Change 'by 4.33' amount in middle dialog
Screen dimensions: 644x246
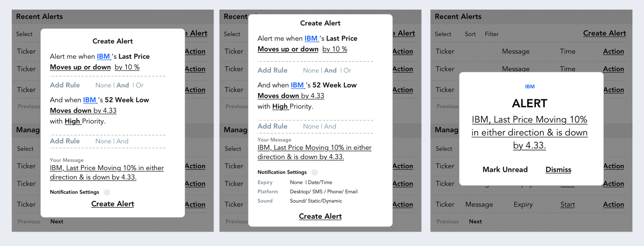(313, 96)
